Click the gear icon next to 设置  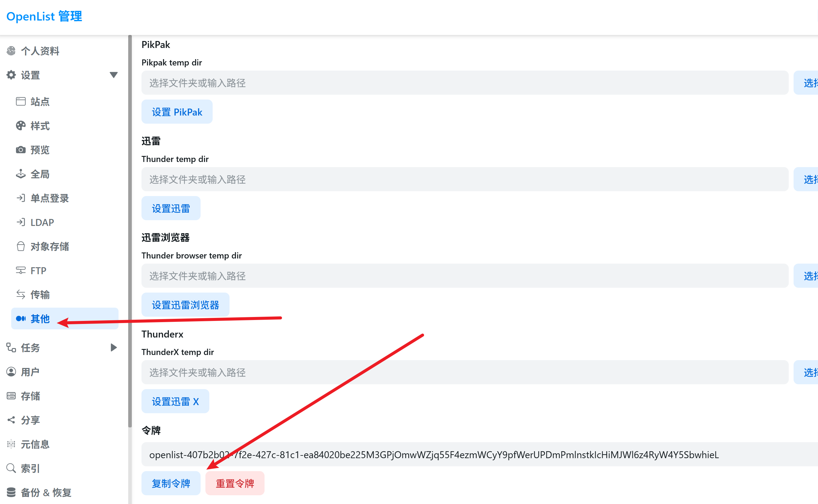[x=11, y=75]
